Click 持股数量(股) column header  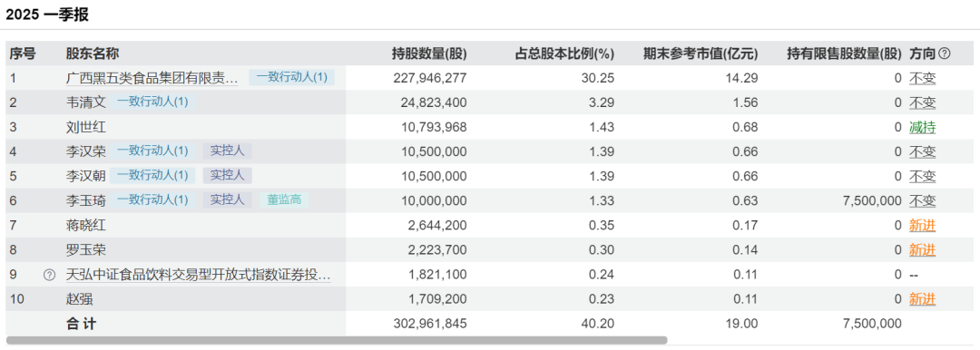tap(428, 53)
